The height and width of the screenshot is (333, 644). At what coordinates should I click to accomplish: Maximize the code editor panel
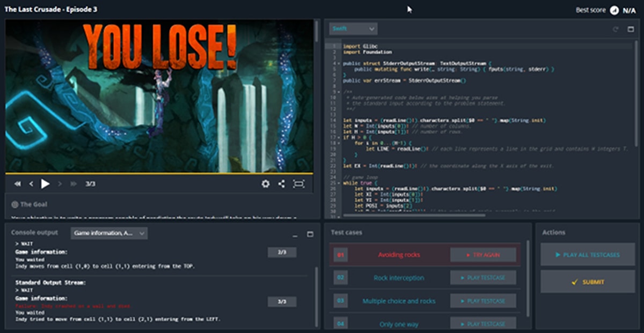click(x=631, y=29)
